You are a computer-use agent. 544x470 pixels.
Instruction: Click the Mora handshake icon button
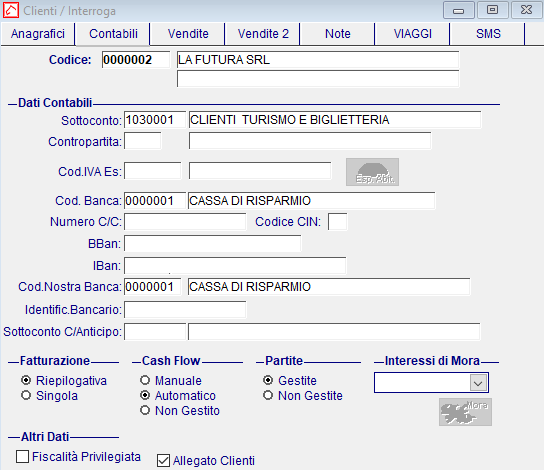465,412
